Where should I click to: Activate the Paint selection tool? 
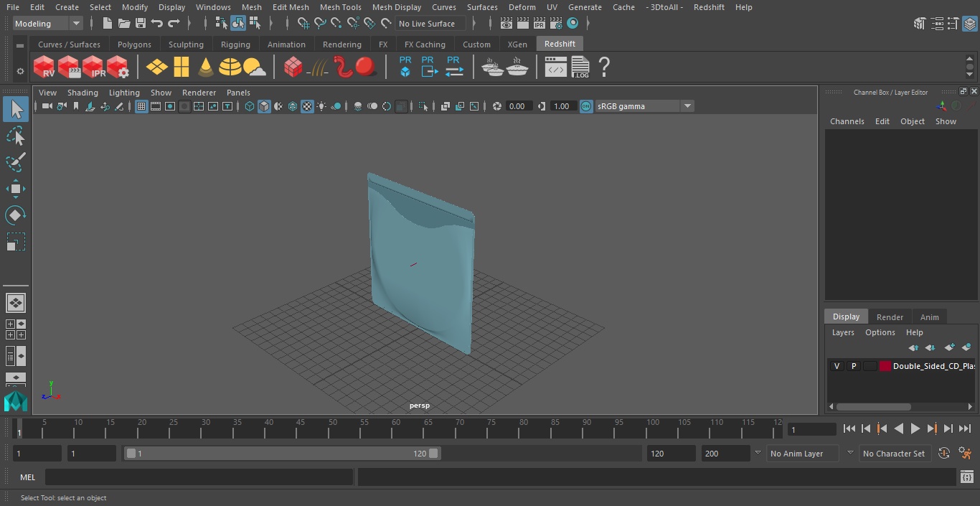(x=16, y=163)
